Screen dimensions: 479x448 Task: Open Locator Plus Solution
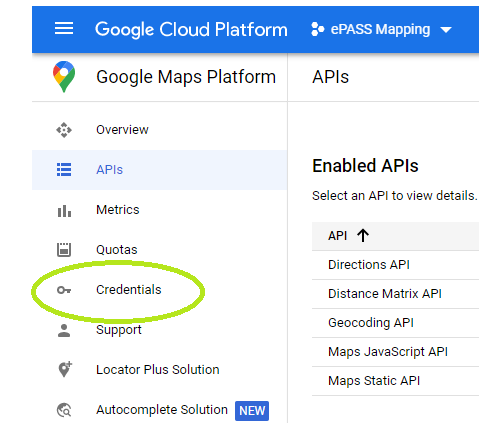pyautogui.click(x=158, y=370)
